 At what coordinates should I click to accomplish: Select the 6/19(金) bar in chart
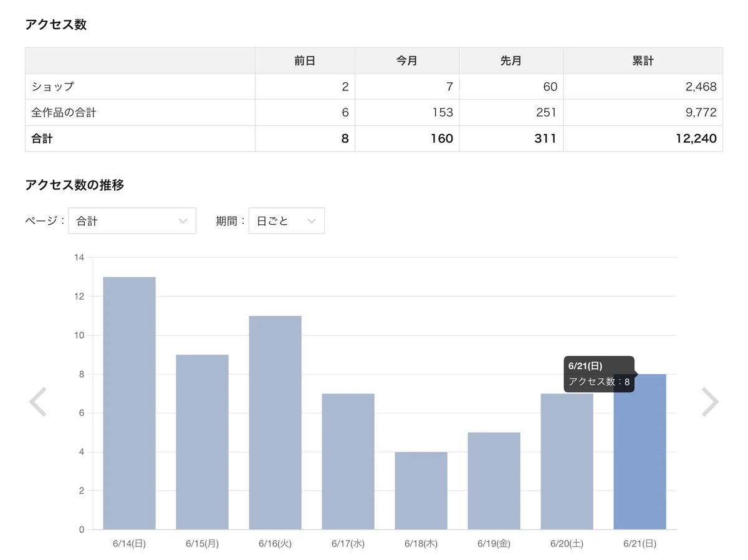click(x=494, y=481)
